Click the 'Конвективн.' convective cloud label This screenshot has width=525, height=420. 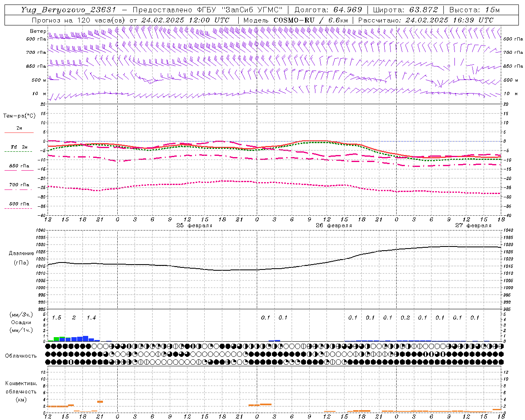click(x=21, y=383)
